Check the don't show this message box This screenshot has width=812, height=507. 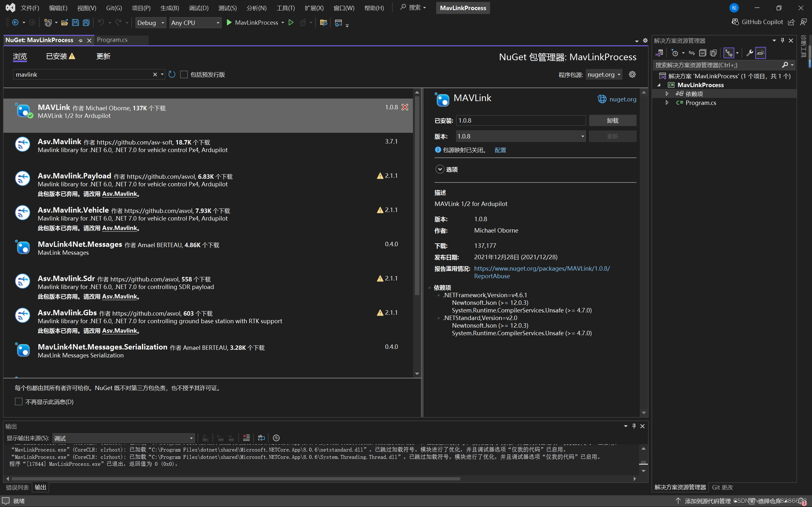(x=19, y=402)
